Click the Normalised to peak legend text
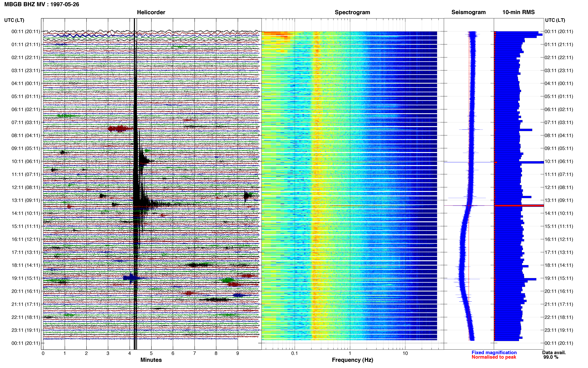Viewport: 588px width, 368px height. point(494,357)
